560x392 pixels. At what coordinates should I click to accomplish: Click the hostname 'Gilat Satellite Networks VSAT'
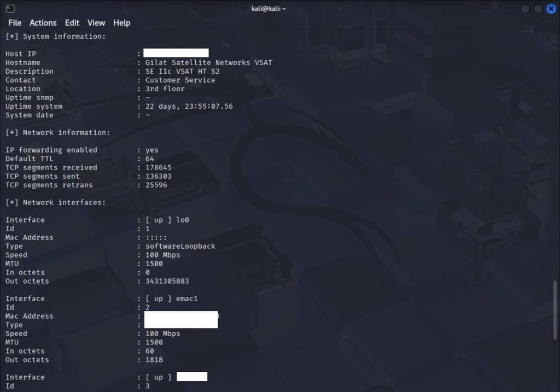point(208,62)
